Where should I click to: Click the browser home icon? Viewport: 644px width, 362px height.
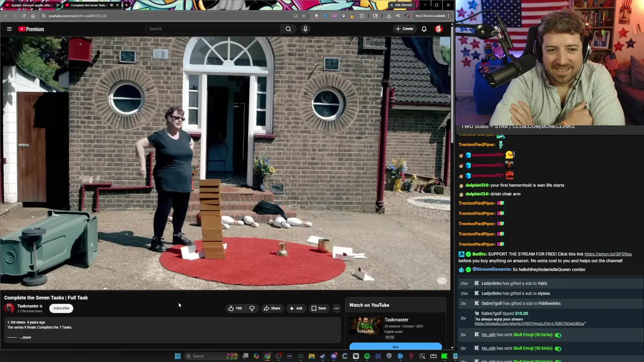click(x=33, y=16)
